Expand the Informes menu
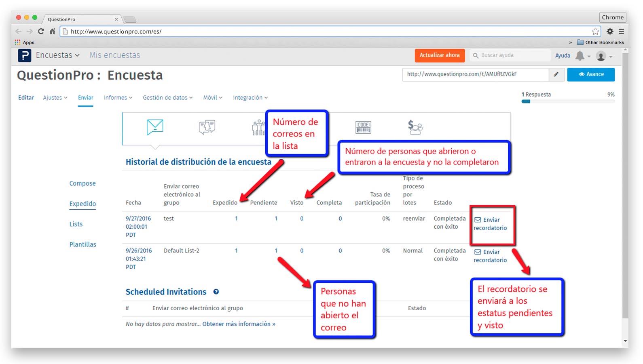 [118, 97]
